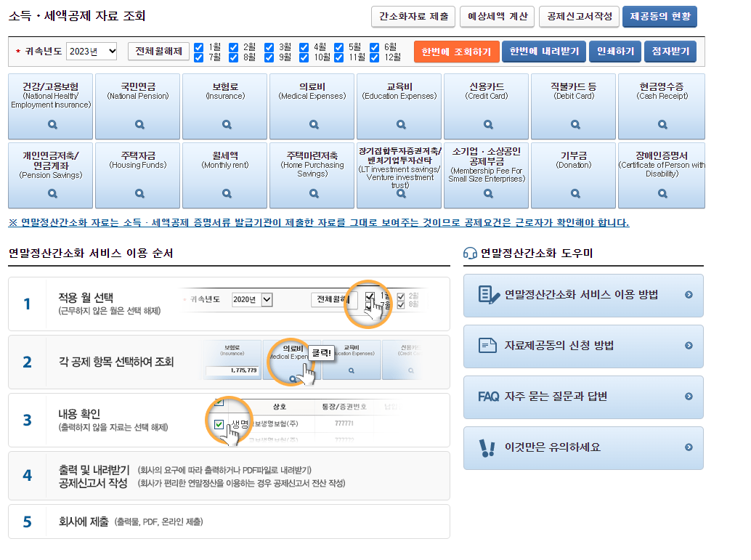Image resolution: width=751 pixels, height=560 pixels.
Task: Click the 의료비 Medical Expenses magnifier
Action: tap(314, 124)
